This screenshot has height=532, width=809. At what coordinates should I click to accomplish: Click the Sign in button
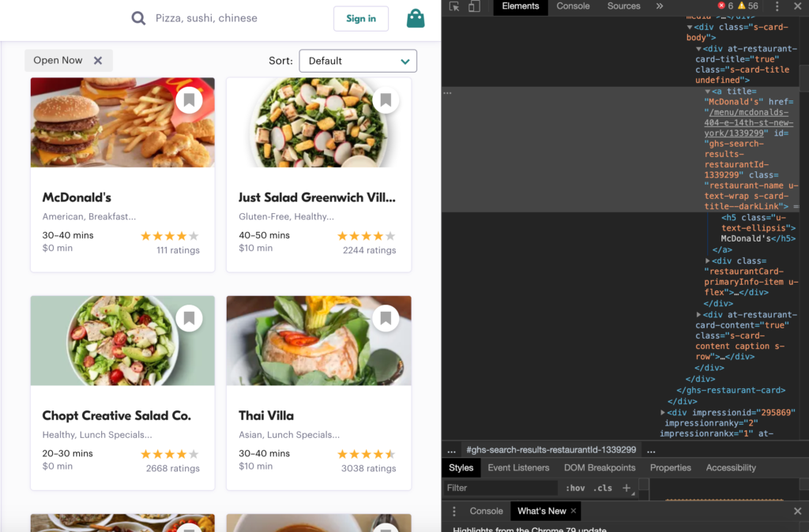[x=361, y=19]
